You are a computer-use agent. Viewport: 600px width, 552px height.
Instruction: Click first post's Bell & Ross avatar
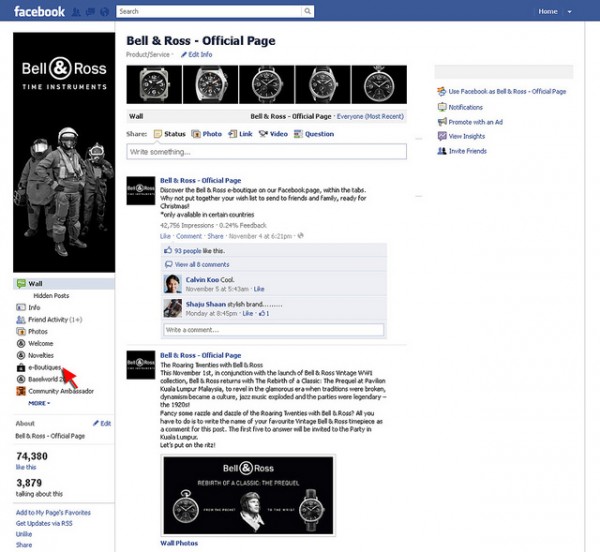141,191
